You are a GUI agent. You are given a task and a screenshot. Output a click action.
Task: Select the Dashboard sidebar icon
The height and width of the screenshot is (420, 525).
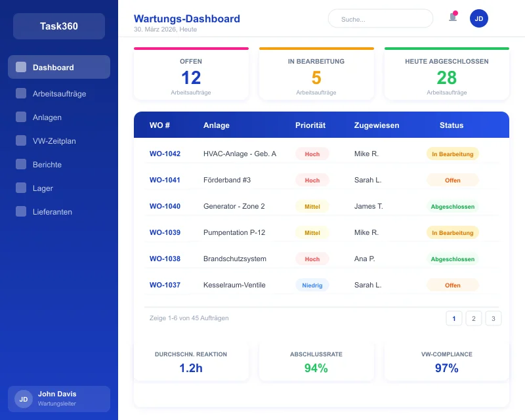pyautogui.click(x=20, y=67)
